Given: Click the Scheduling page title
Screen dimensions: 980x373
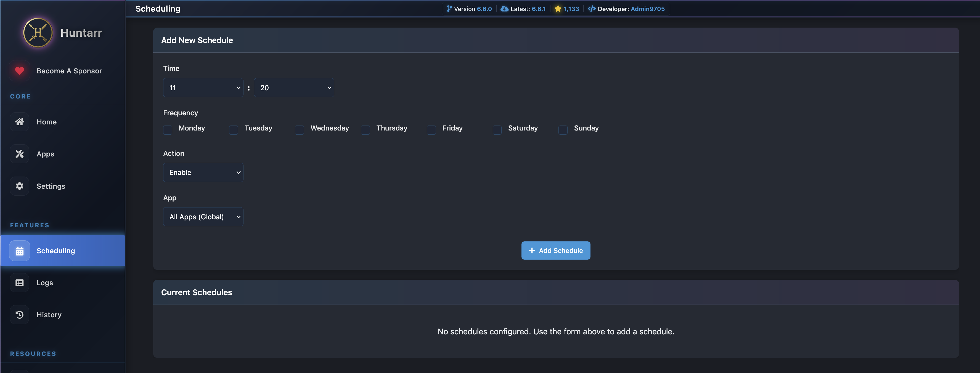Looking at the screenshot, I should (x=158, y=9).
